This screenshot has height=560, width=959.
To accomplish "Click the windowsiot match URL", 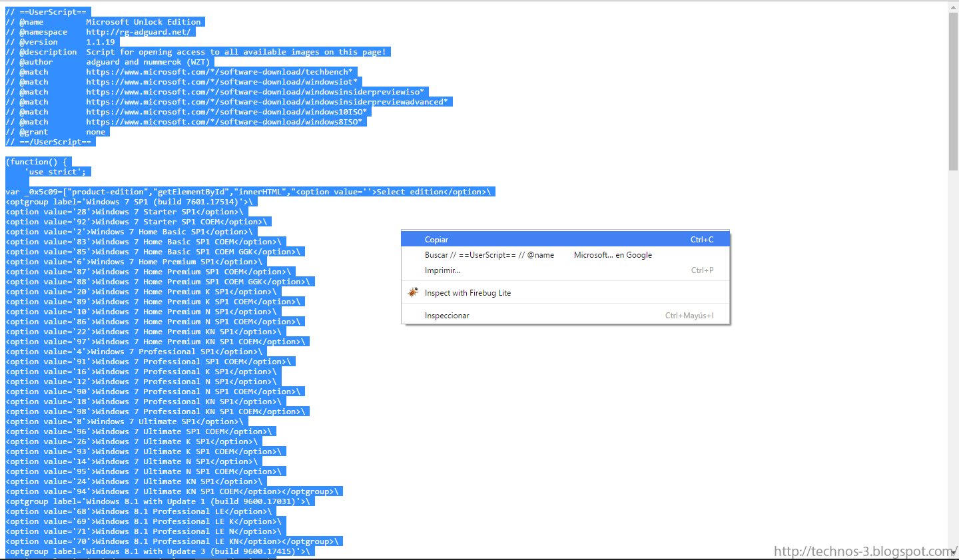I will pyautogui.click(x=222, y=82).
